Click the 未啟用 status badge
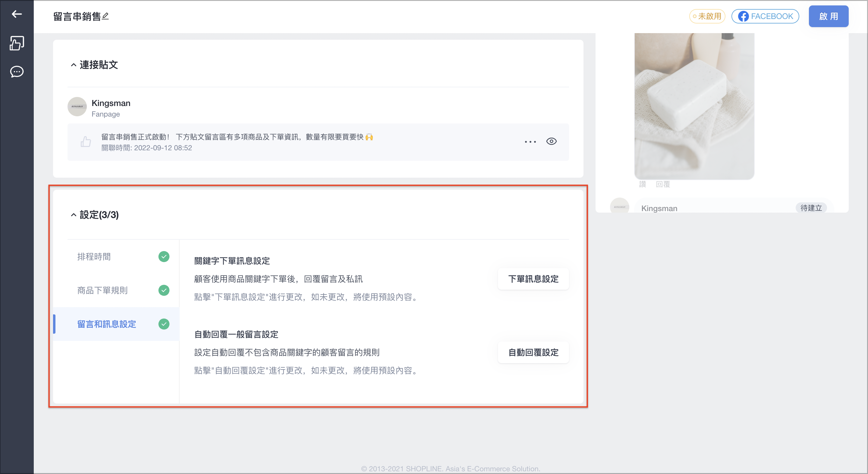 point(707,16)
